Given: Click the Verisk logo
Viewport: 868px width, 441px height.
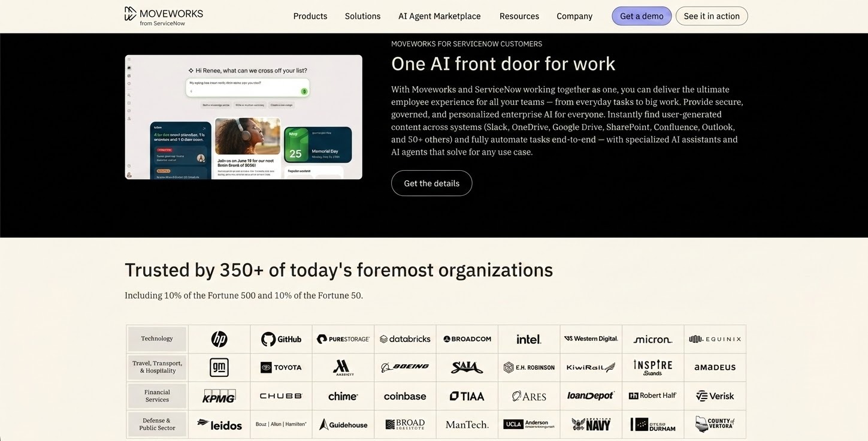Looking at the screenshot, I should (715, 396).
